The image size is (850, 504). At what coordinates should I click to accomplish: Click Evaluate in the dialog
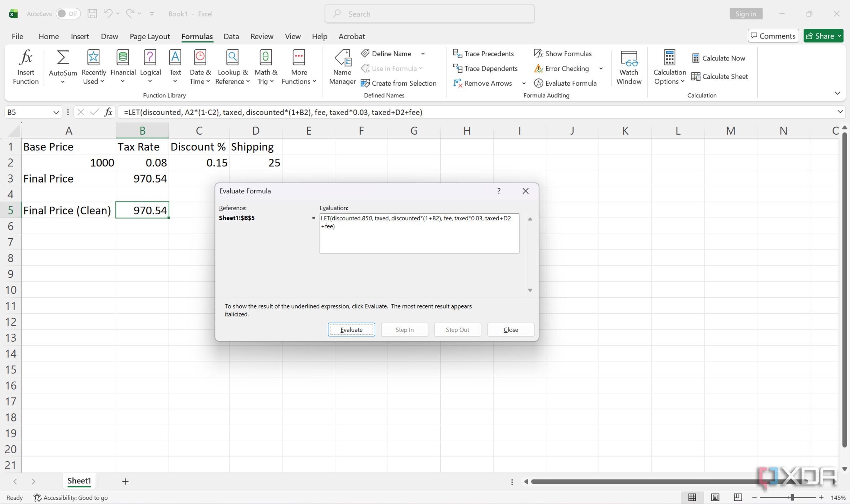click(x=351, y=329)
